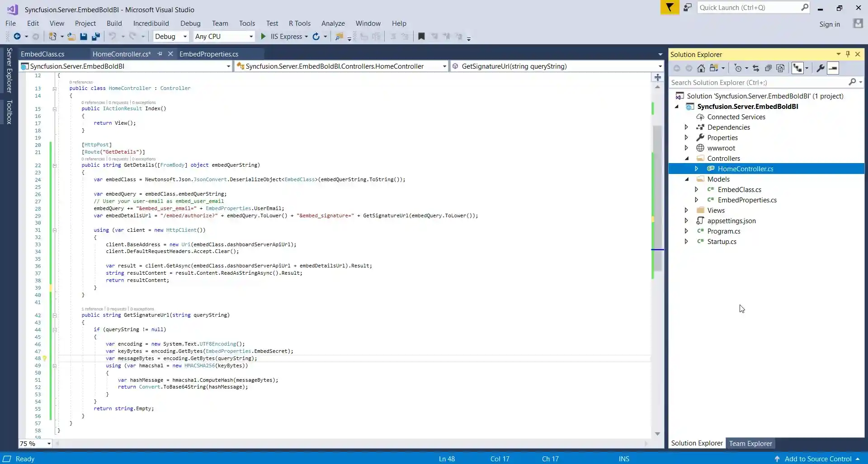Toggle the Preview Selected Items button
868x464 pixels.
[833, 68]
